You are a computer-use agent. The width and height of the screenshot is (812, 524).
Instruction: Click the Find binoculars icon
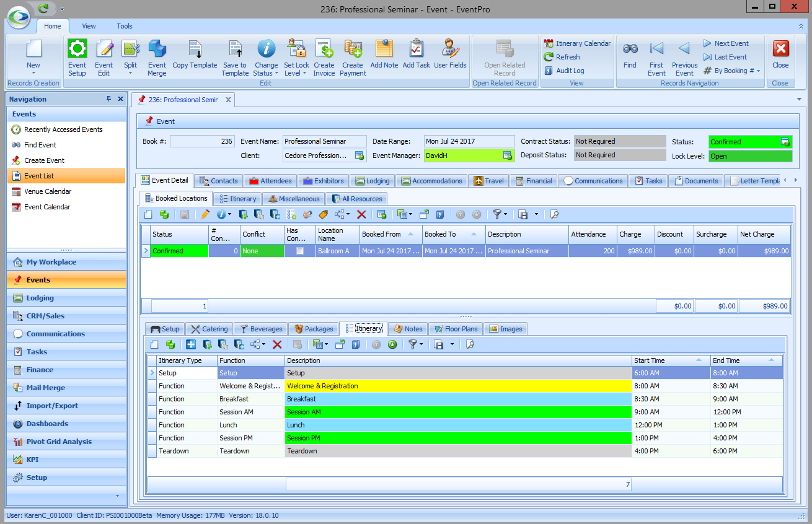click(630, 55)
